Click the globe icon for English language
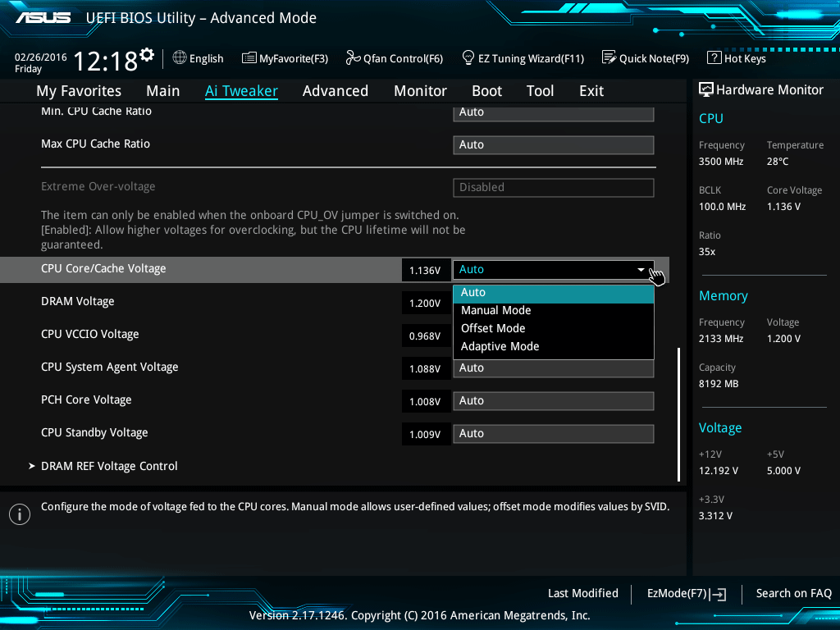Screen dimensions: 840x630 (x=180, y=58)
